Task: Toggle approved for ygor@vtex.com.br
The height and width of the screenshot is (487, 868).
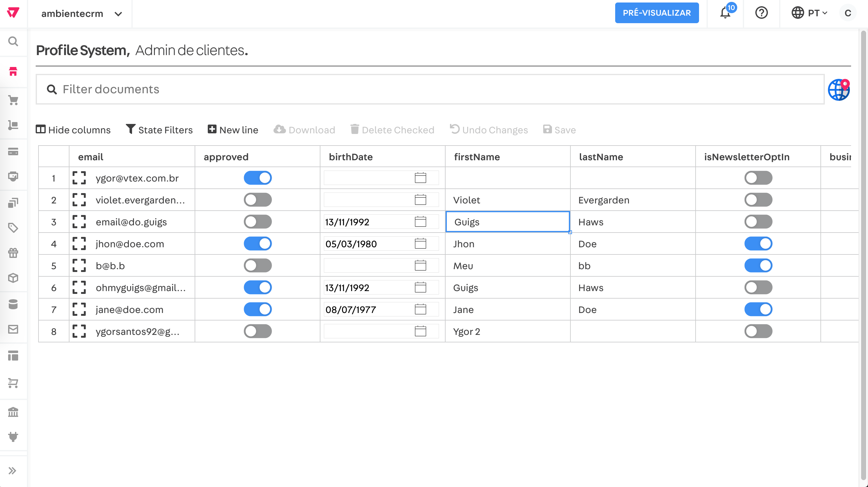Action: 258,178
